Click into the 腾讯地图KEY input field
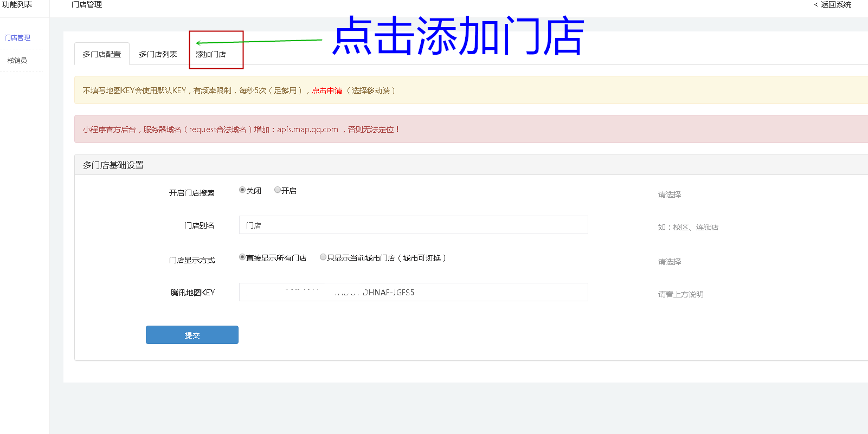This screenshot has height=434, width=868. pos(413,292)
